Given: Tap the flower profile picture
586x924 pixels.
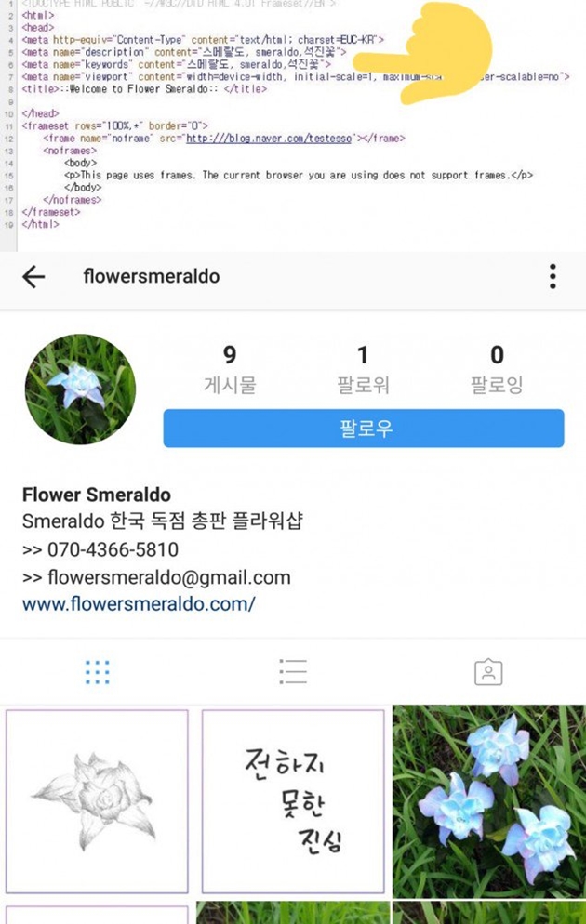Looking at the screenshot, I should coord(80,389).
